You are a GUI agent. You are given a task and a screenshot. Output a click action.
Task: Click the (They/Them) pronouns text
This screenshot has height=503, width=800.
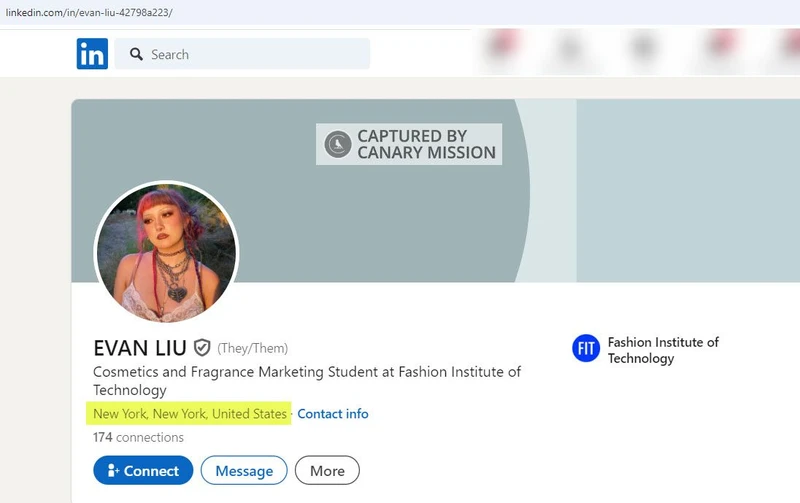(x=253, y=348)
